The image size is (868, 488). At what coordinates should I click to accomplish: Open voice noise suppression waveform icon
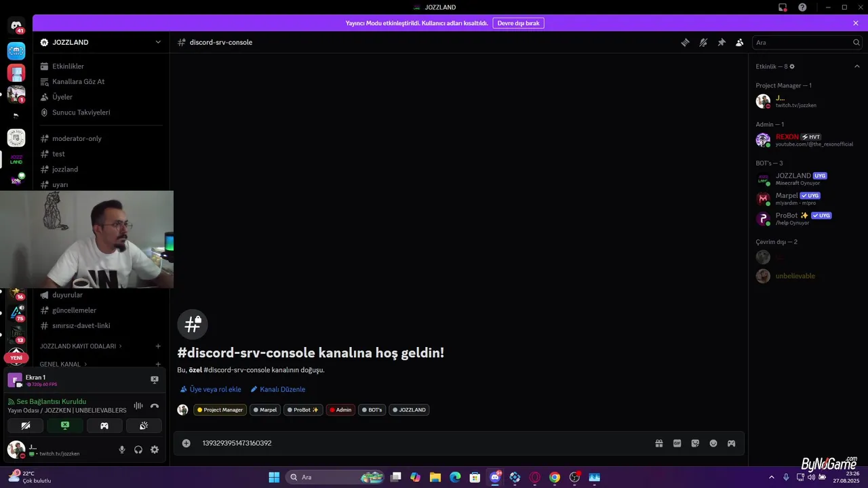pos(138,406)
